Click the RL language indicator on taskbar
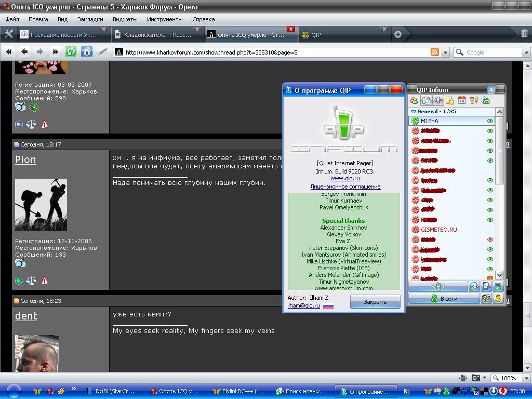Image resolution: width=532 pixels, height=399 pixels. (407, 392)
